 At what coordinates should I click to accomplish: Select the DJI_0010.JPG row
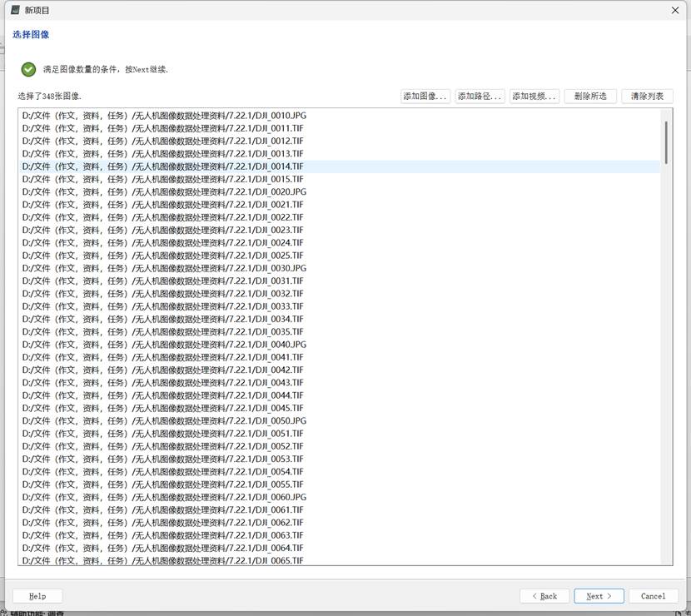341,116
